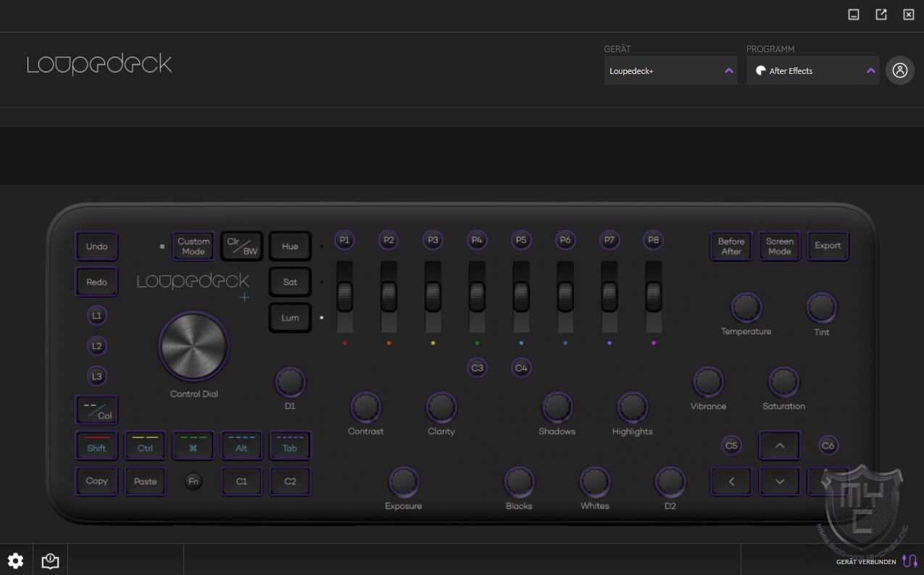Toggle the Ctrl modifier key
This screenshot has height=575, width=924.
[x=145, y=446]
